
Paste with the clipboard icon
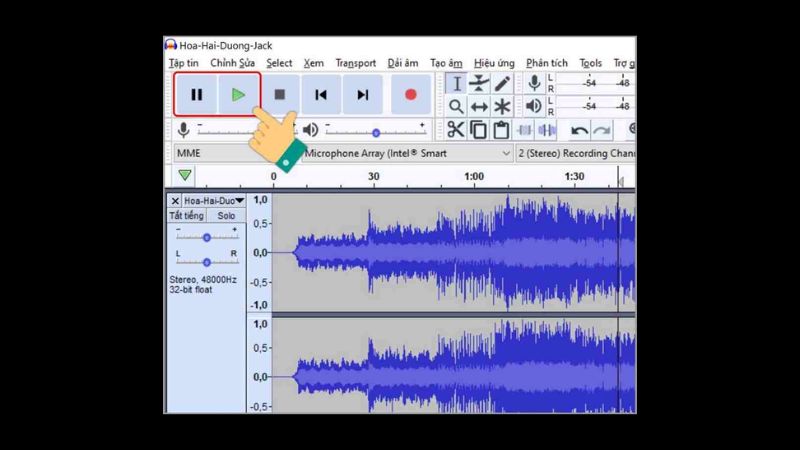[x=501, y=130]
